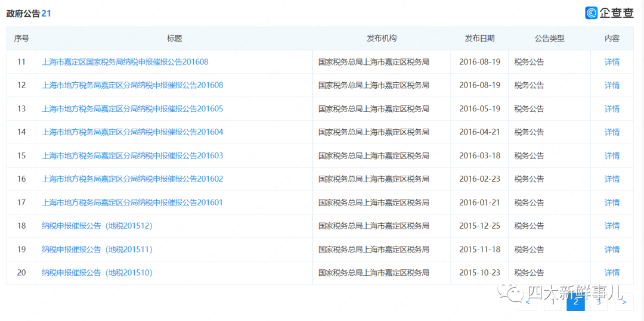The image size is (644, 321).
Task: Open 纳税申报催报公告（地税201512）link
Action: [x=97, y=226]
